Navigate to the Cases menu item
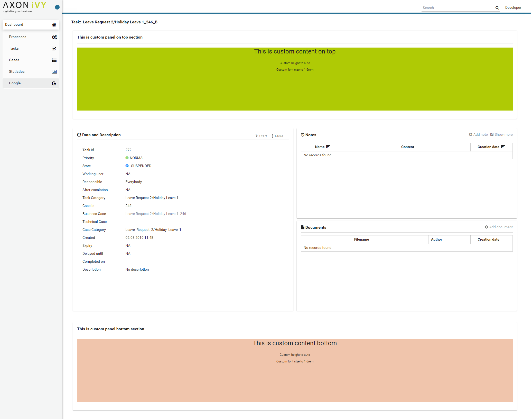532x419 pixels. [x=31, y=60]
